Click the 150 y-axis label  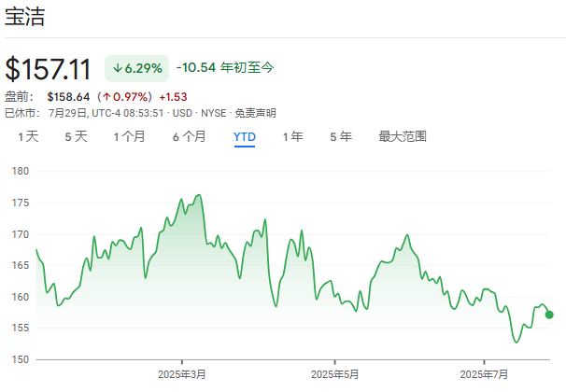21,359
